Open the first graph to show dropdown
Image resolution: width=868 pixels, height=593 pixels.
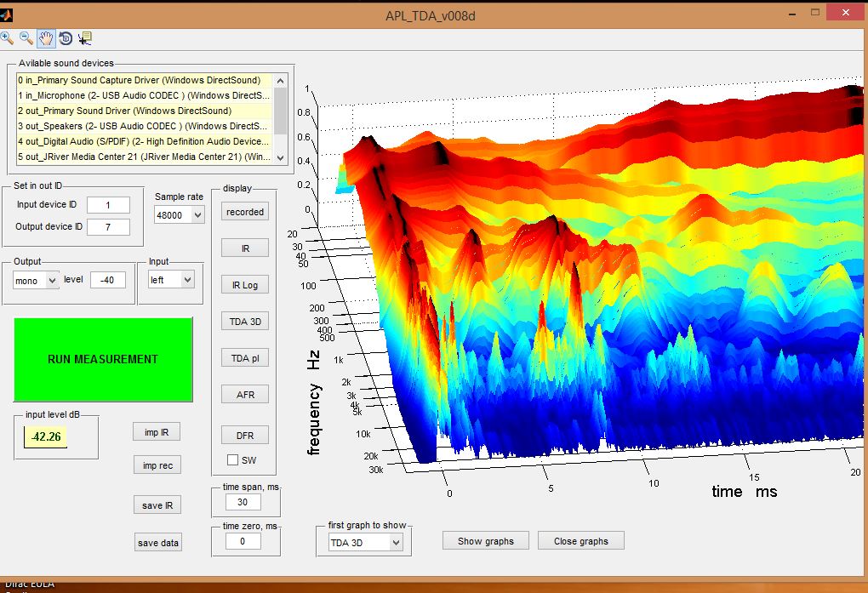tap(365, 543)
